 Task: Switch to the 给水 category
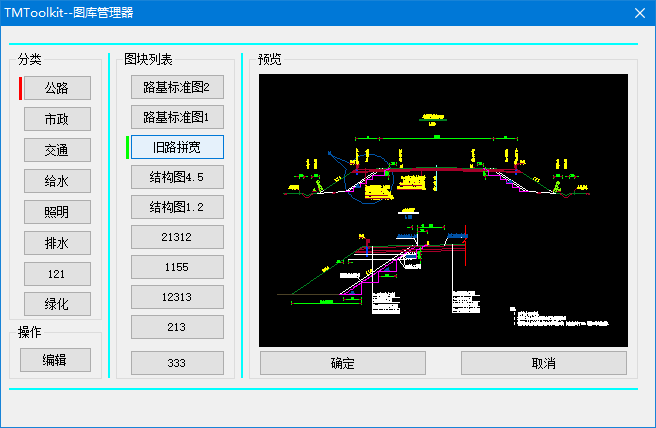point(56,181)
